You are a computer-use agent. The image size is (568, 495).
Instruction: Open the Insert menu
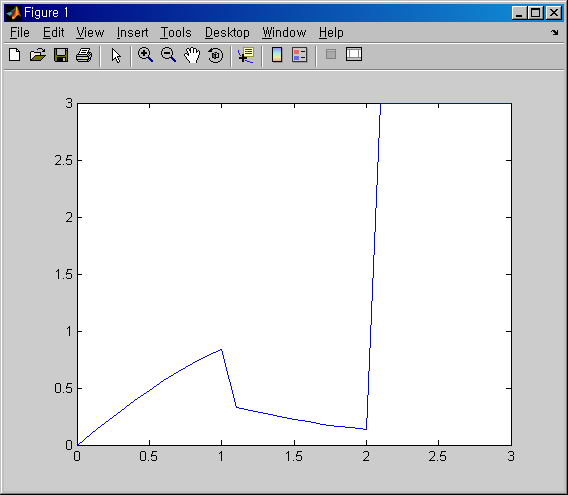[133, 33]
